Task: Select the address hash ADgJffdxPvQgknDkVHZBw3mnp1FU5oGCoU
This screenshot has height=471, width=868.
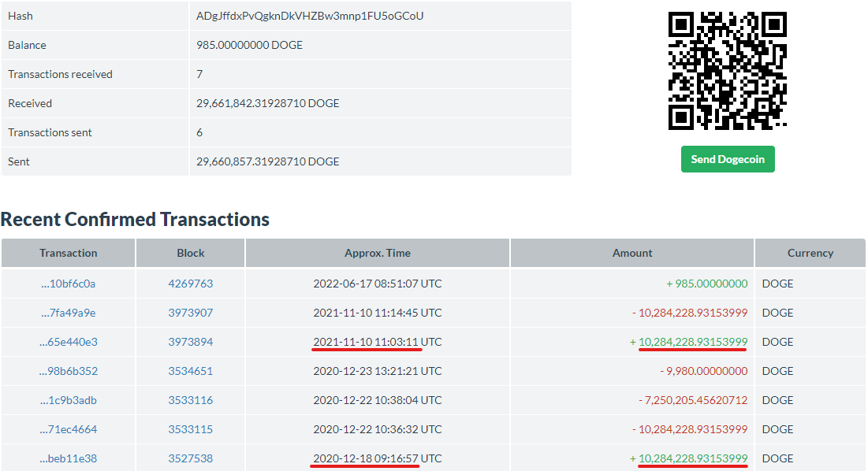Action: (310, 16)
